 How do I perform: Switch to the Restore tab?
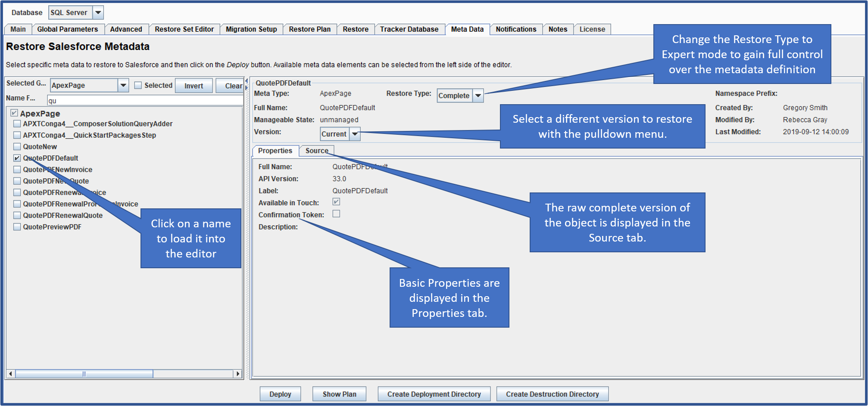point(356,29)
